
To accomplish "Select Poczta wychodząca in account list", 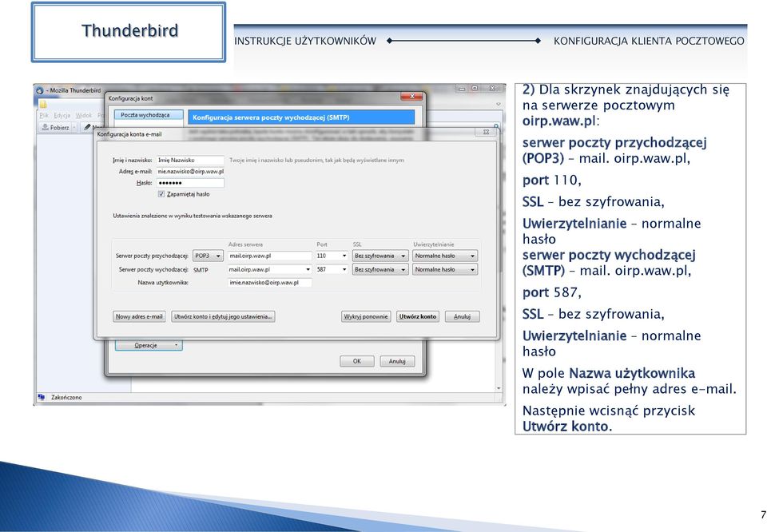I will click(149, 115).
